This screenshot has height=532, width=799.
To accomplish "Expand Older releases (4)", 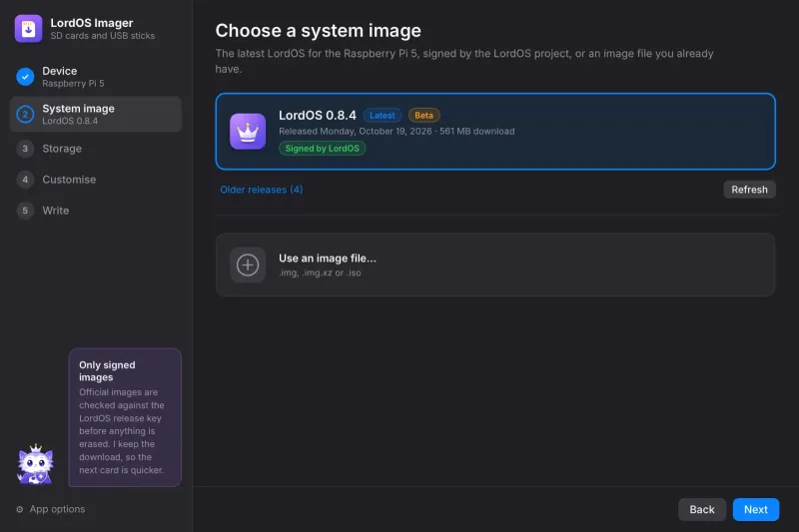I will tap(262, 190).
